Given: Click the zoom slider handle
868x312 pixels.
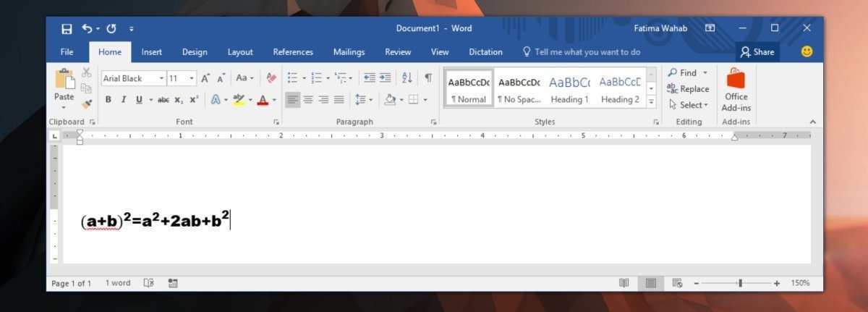Looking at the screenshot, I should [x=740, y=283].
